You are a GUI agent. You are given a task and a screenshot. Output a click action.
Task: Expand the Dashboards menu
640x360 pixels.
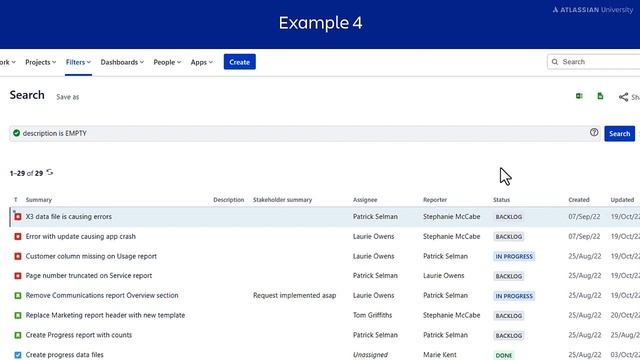point(122,62)
